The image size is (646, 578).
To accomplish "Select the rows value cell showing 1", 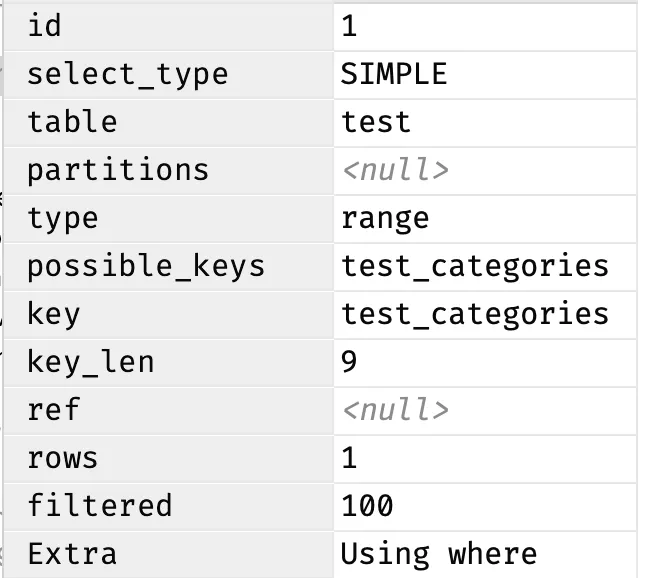I will (x=485, y=459).
